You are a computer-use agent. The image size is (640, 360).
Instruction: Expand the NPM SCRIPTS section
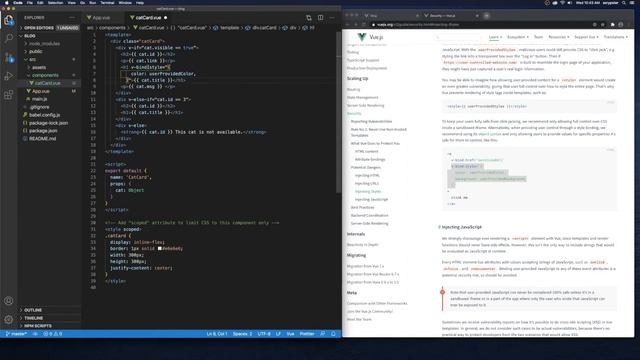click(x=49, y=326)
